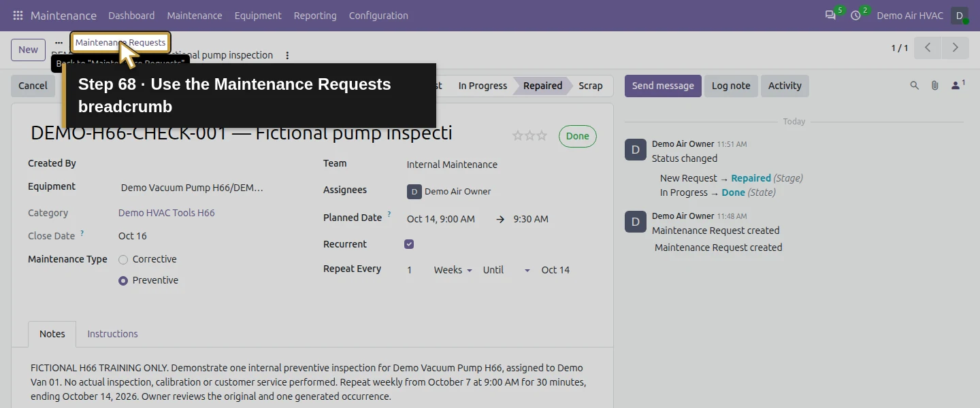Go to next record arrow
This screenshot has height=408, width=980.
pyautogui.click(x=955, y=48)
